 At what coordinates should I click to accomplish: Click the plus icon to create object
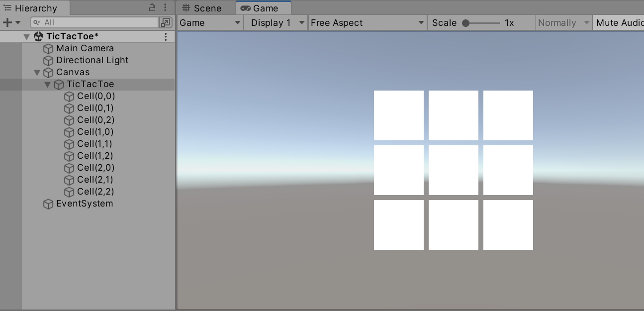point(7,22)
